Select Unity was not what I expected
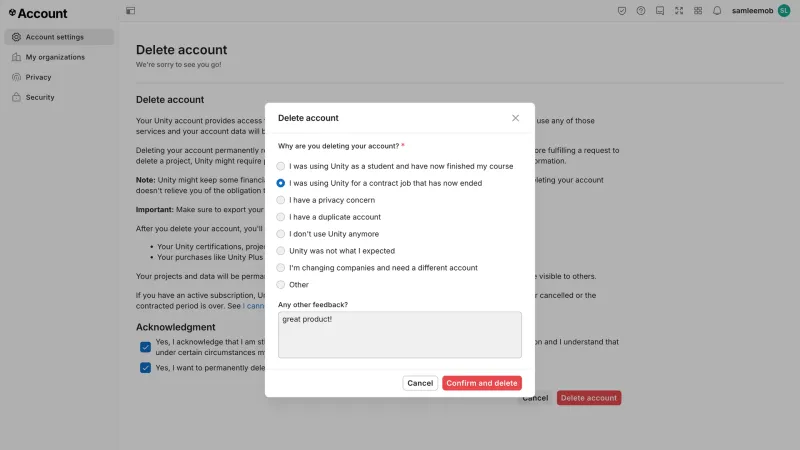 (281, 251)
